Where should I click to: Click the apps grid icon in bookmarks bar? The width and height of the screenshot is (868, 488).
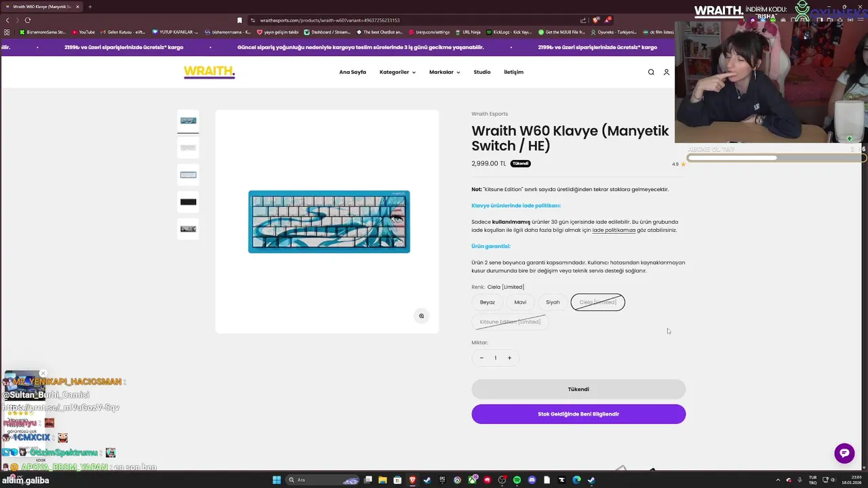tap(7, 32)
